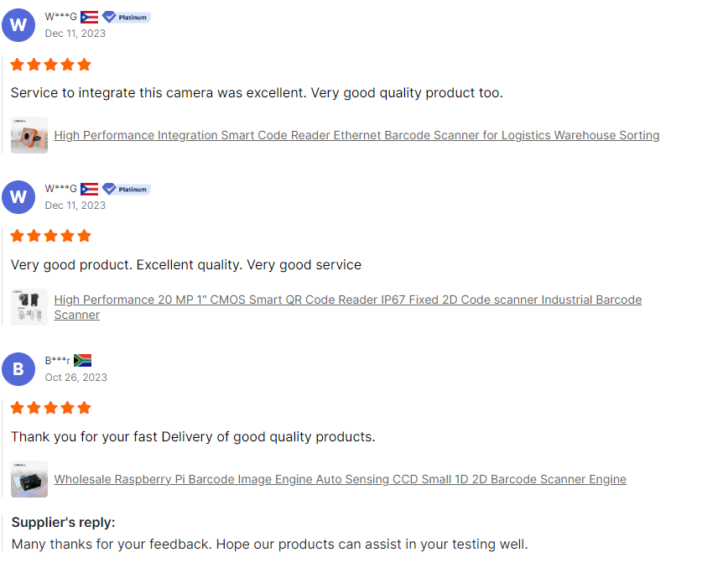Click the star rating on the fast delivery review
The width and height of the screenshot is (728, 563).
pos(51,409)
